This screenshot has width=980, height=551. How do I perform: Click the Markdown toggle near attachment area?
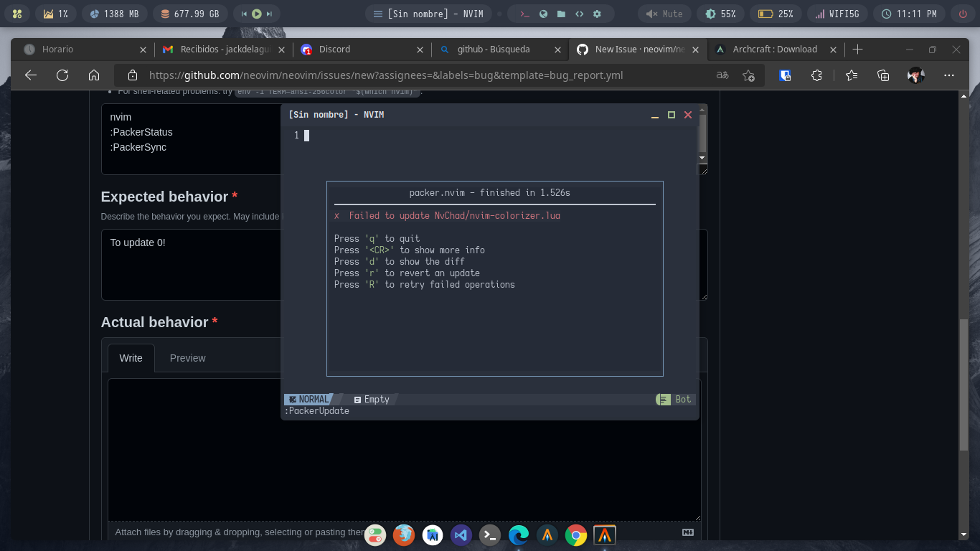pos(687,532)
